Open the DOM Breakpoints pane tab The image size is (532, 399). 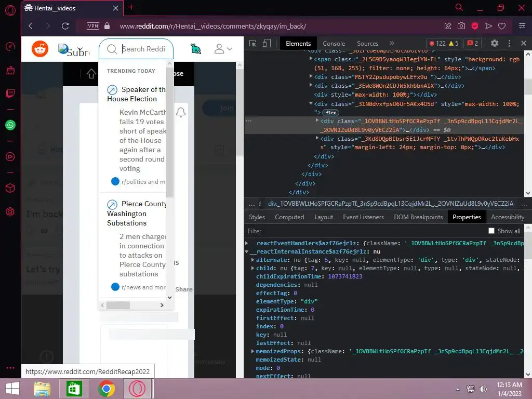[418, 217]
